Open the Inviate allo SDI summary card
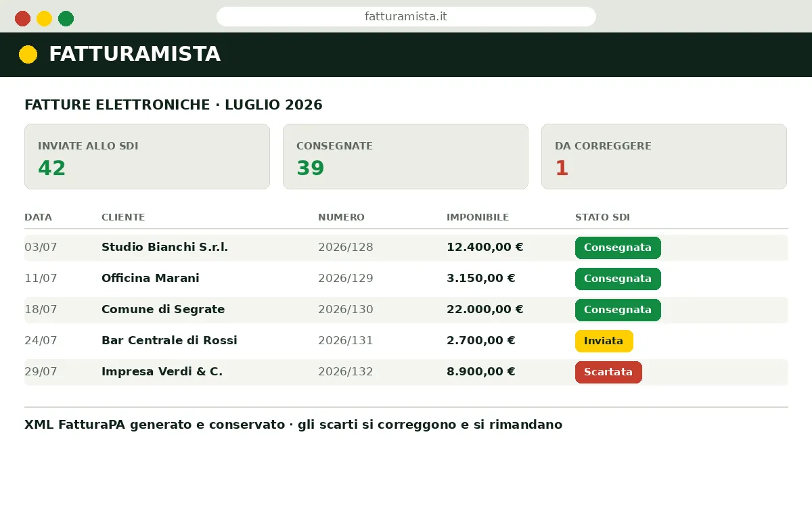 pyautogui.click(x=147, y=156)
